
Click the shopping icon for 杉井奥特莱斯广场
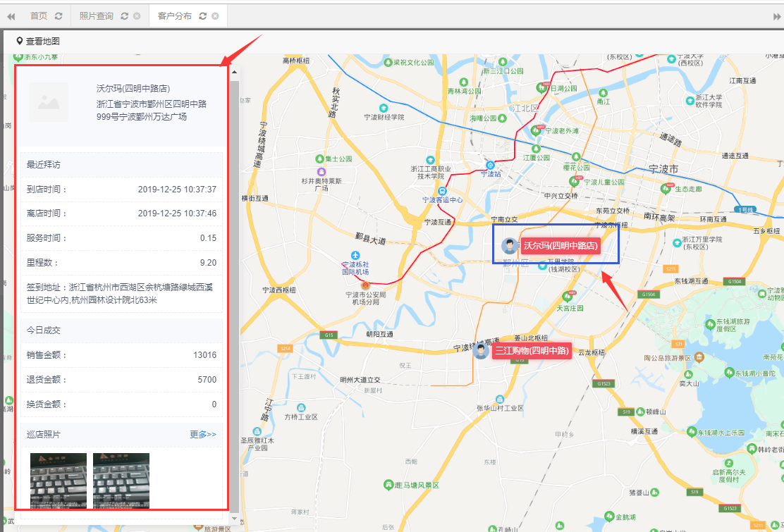point(321,172)
